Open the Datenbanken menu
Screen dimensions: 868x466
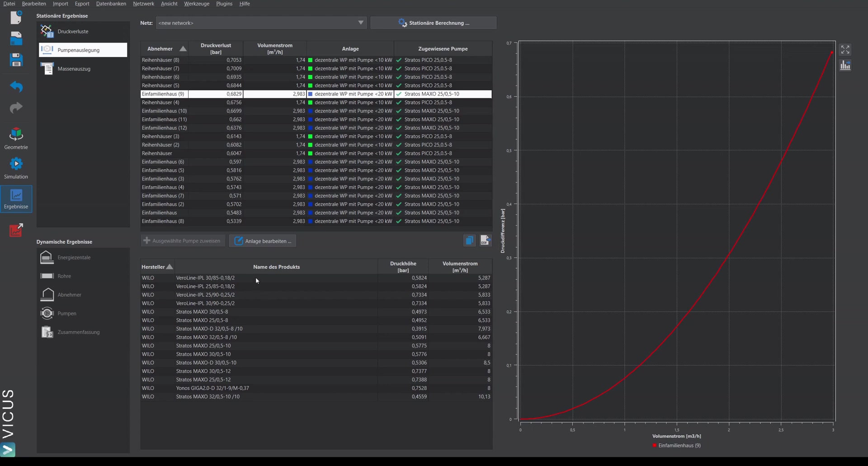point(111,4)
